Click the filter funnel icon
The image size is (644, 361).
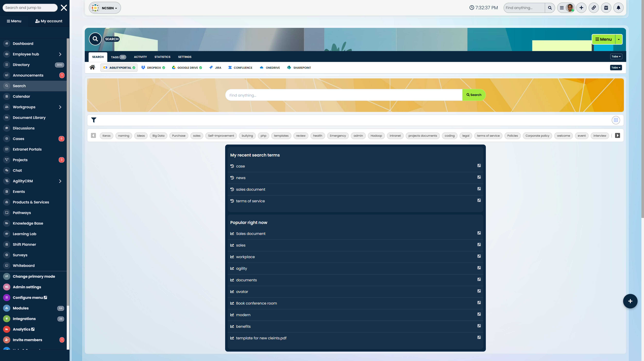[x=94, y=120]
